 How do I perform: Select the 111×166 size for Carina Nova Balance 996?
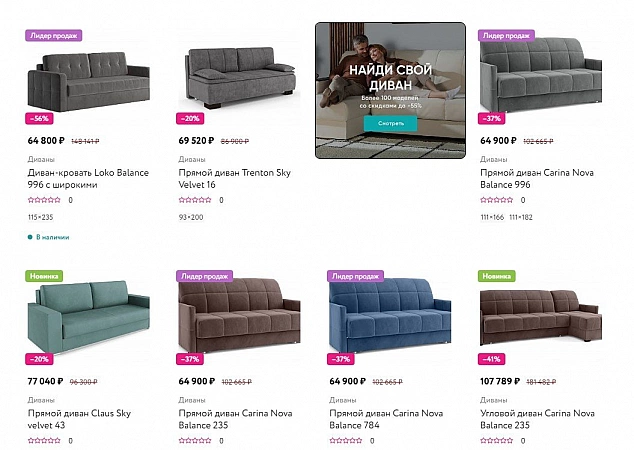click(x=493, y=217)
